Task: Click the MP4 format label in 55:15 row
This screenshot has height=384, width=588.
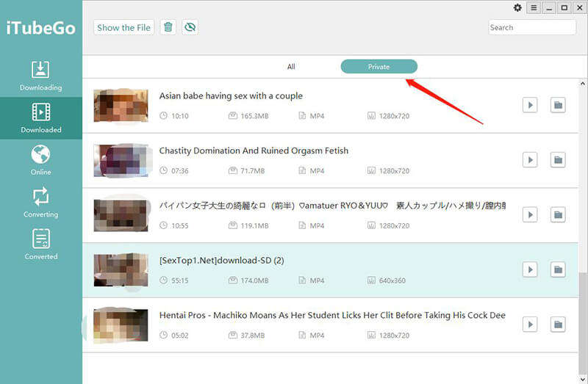Action: click(x=317, y=280)
